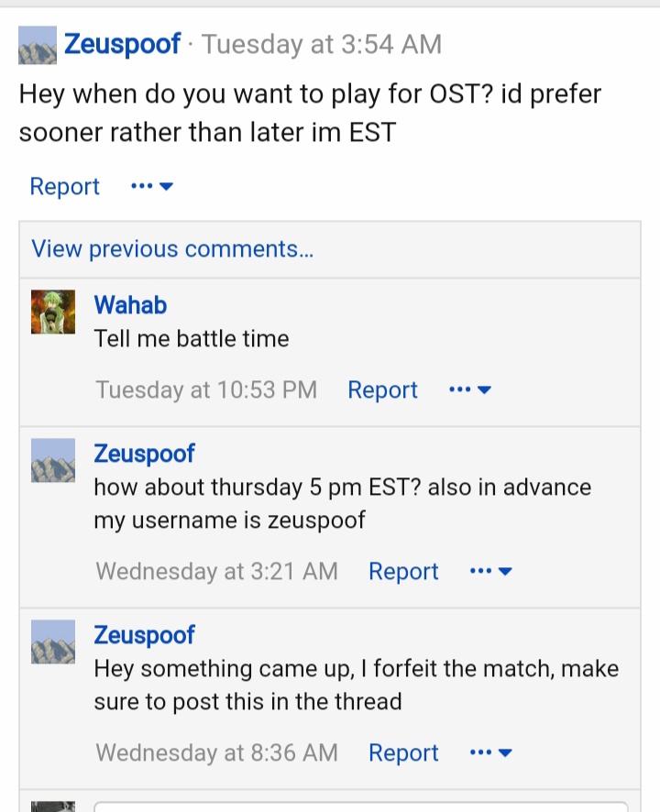Viewport: 660px width, 812px height.
Task: Expand the more-options menu on Wahab's comment
Action: [x=470, y=390]
